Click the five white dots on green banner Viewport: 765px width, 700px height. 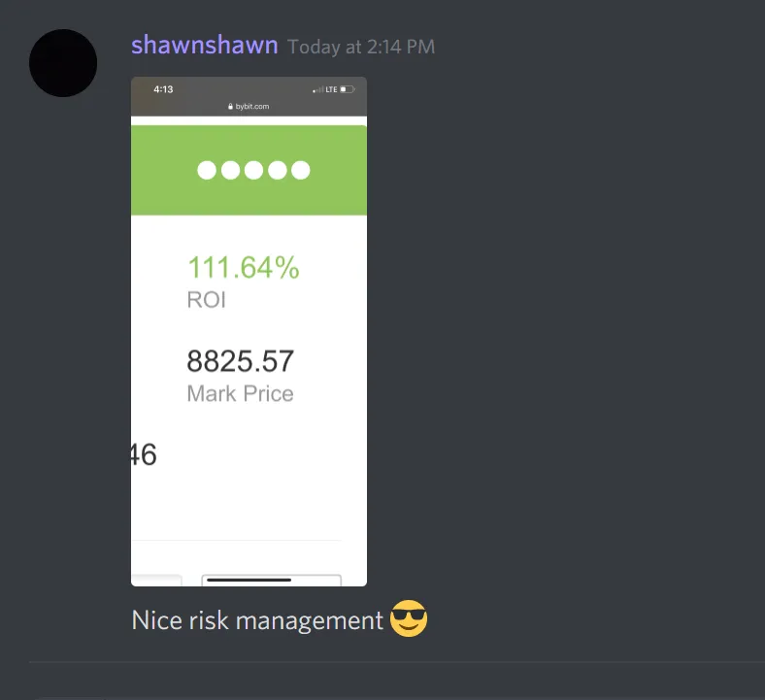click(253, 170)
